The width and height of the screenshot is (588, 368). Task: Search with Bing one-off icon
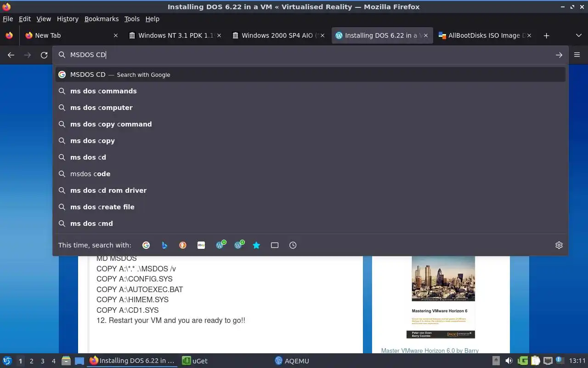click(164, 245)
